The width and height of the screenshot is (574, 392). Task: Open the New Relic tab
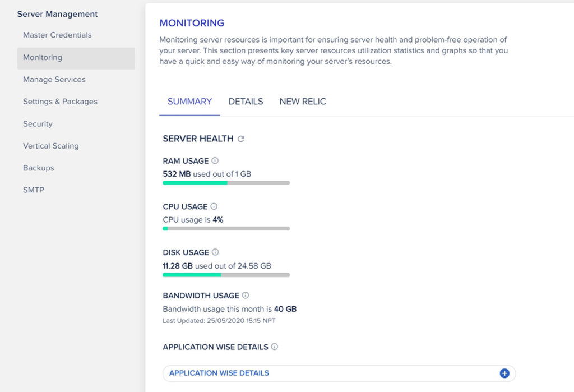(x=303, y=102)
